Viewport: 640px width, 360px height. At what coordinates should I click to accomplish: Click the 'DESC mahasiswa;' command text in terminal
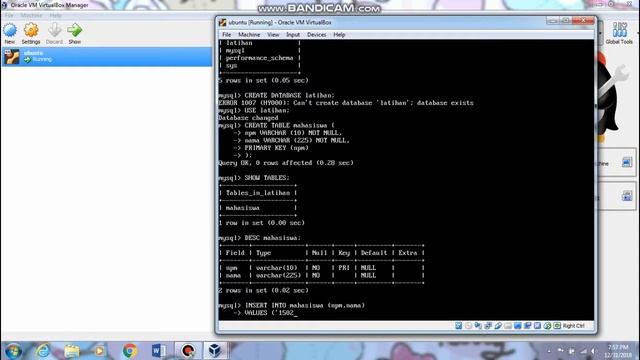273,238
